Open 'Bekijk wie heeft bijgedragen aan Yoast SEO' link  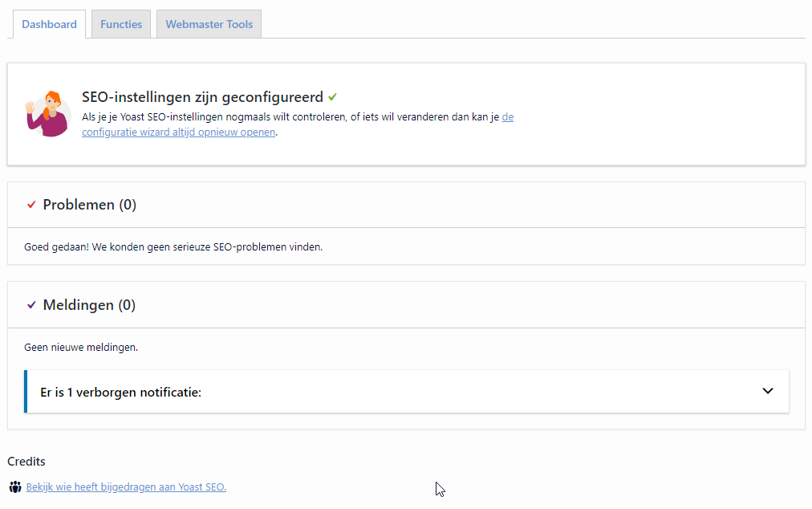point(126,487)
